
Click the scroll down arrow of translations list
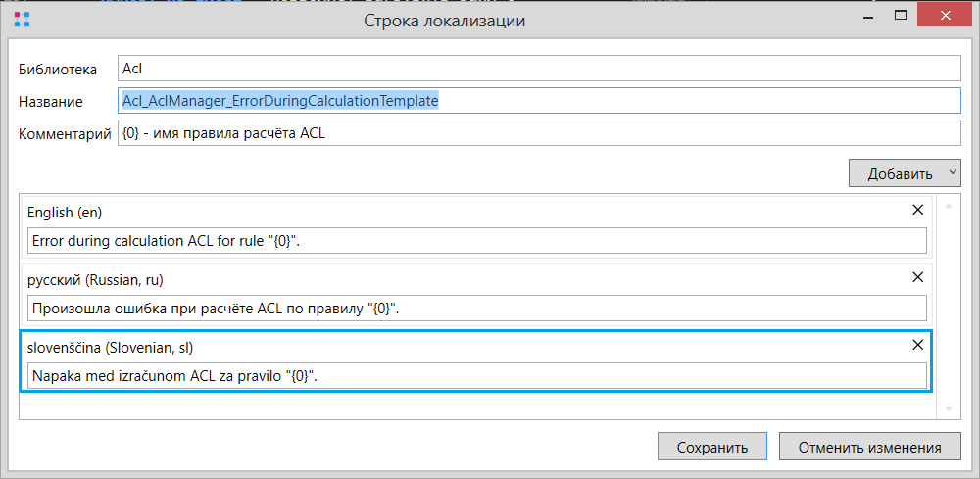pyautogui.click(x=948, y=408)
